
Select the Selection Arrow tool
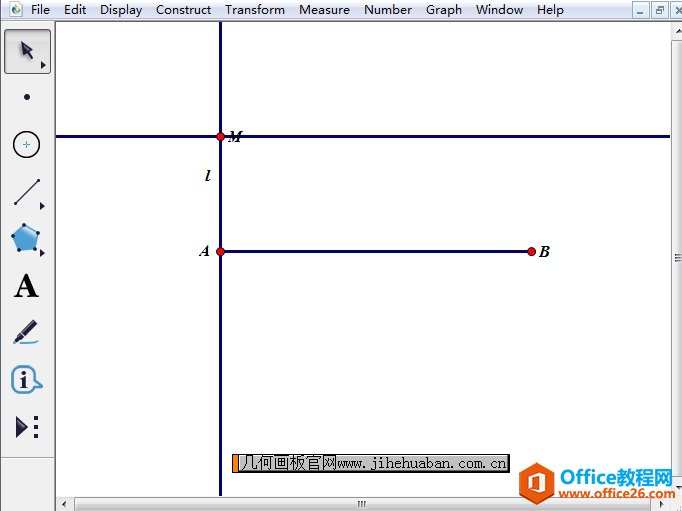pos(27,51)
